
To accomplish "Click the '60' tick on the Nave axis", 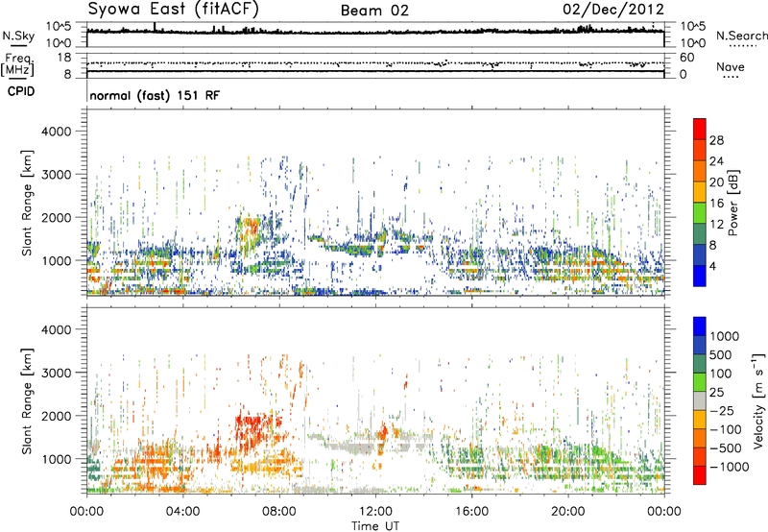I will pyautogui.click(x=687, y=58).
